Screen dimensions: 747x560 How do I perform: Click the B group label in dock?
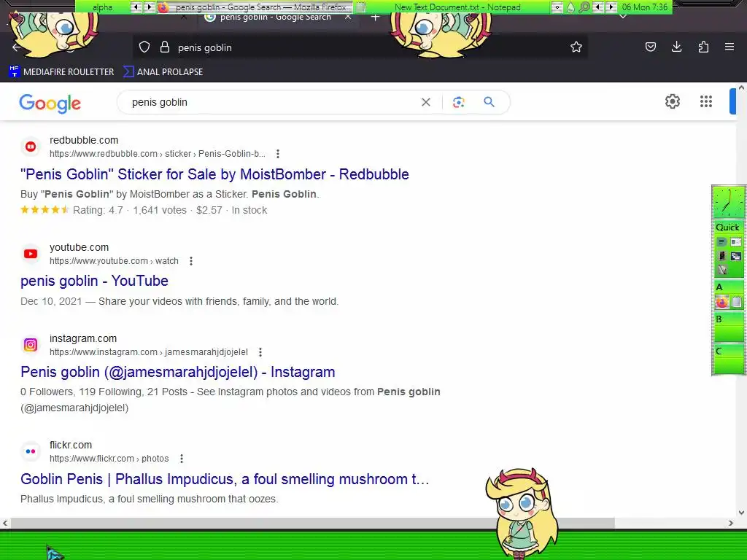click(x=719, y=319)
